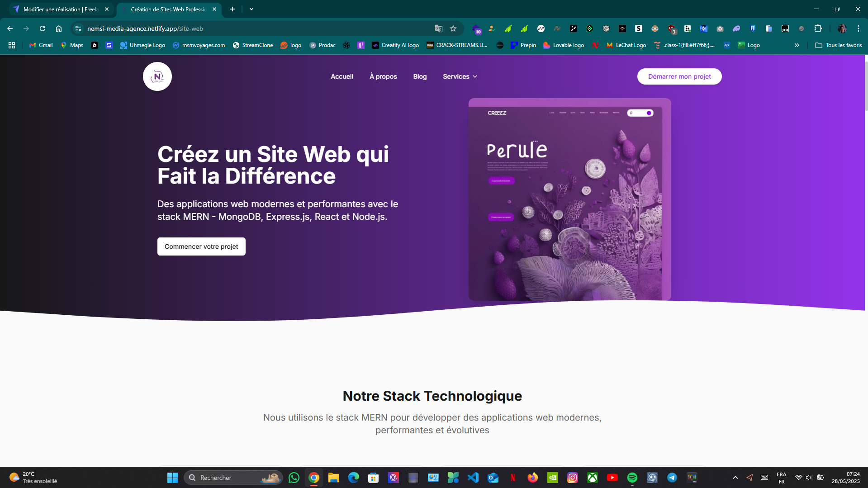Bookmark this page with the star icon
The image size is (868, 488).
pyautogui.click(x=453, y=28)
